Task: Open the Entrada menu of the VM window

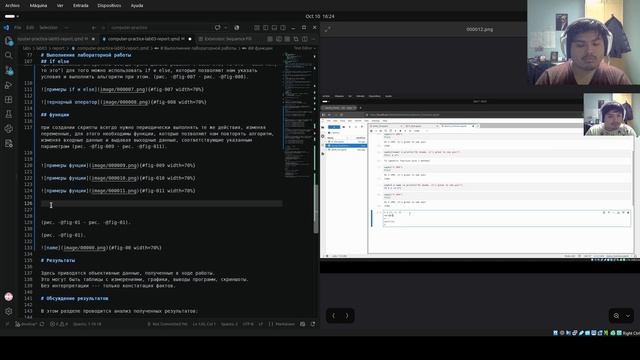Action: coord(80,6)
